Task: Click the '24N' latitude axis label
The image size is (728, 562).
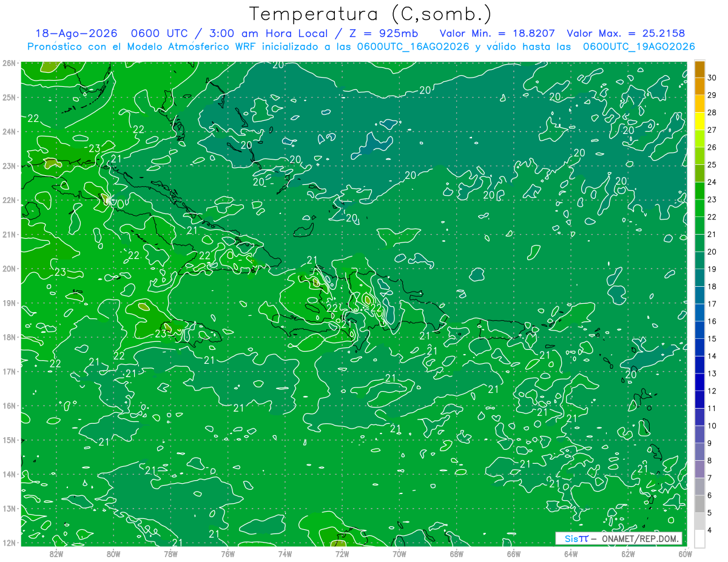Action: tap(9, 132)
